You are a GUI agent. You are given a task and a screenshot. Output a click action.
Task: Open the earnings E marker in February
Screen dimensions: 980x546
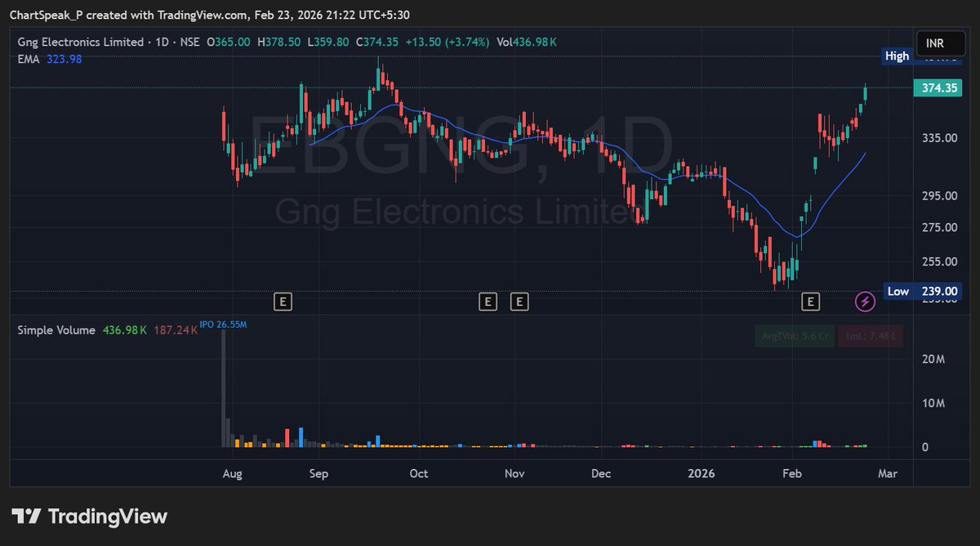click(811, 302)
